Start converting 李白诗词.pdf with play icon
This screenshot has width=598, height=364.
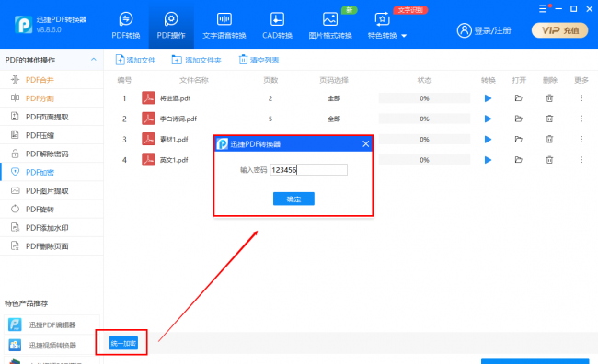click(x=488, y=119)
